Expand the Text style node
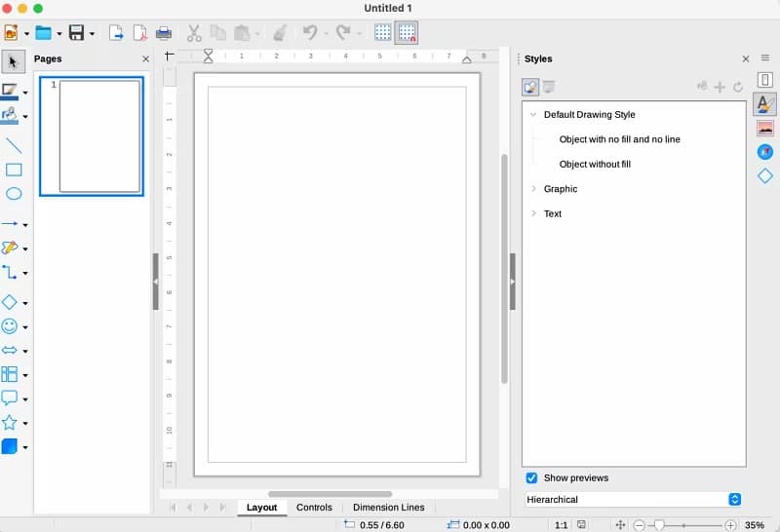780x532 pixels. (533, 213)
